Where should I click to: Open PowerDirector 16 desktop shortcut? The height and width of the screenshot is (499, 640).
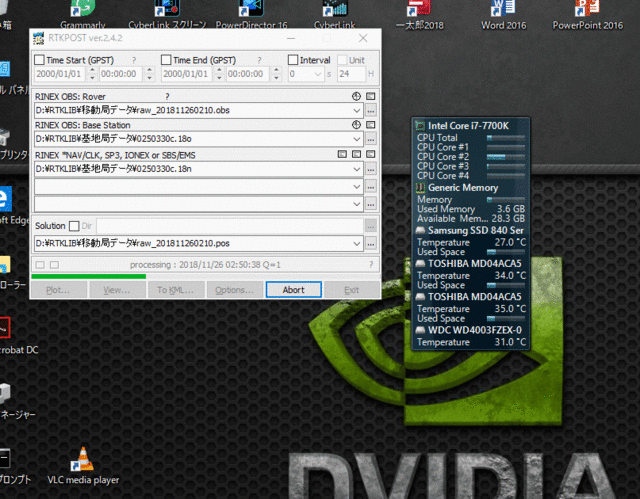251,15
